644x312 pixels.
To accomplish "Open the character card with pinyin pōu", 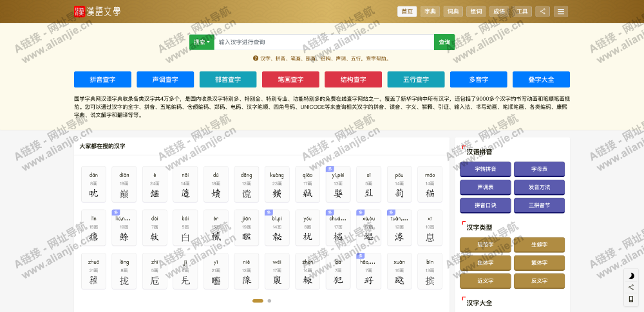I will (x=399, y=185).
